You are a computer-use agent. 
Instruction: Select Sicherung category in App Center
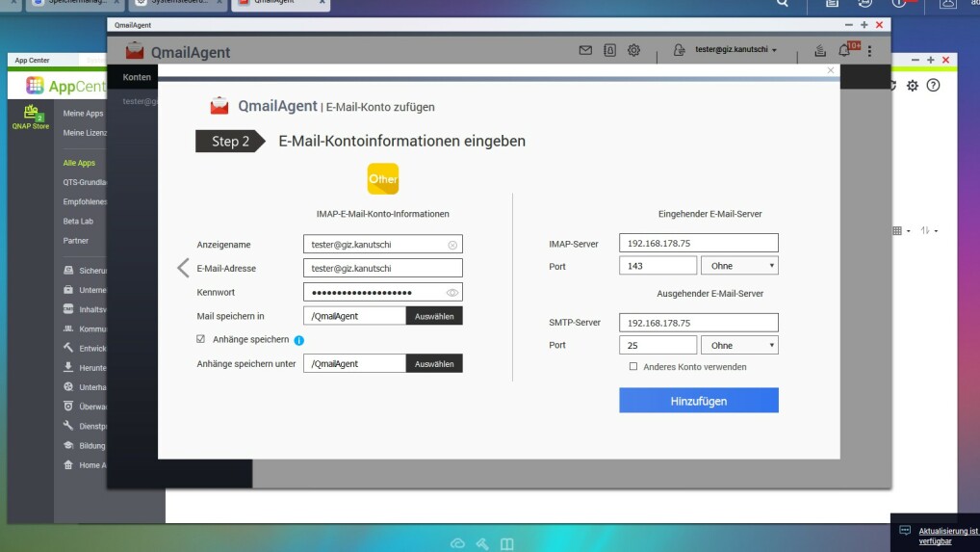85,271
